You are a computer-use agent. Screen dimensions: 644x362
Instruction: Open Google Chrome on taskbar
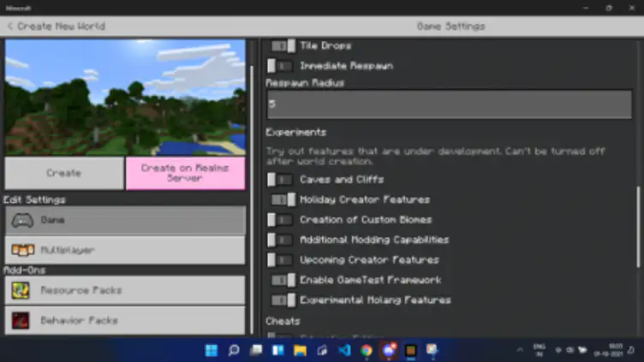(x=367, y=350)
